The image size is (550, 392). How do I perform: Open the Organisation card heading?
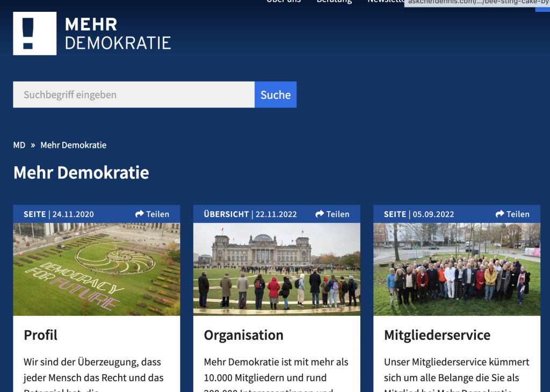click(243, 335)
